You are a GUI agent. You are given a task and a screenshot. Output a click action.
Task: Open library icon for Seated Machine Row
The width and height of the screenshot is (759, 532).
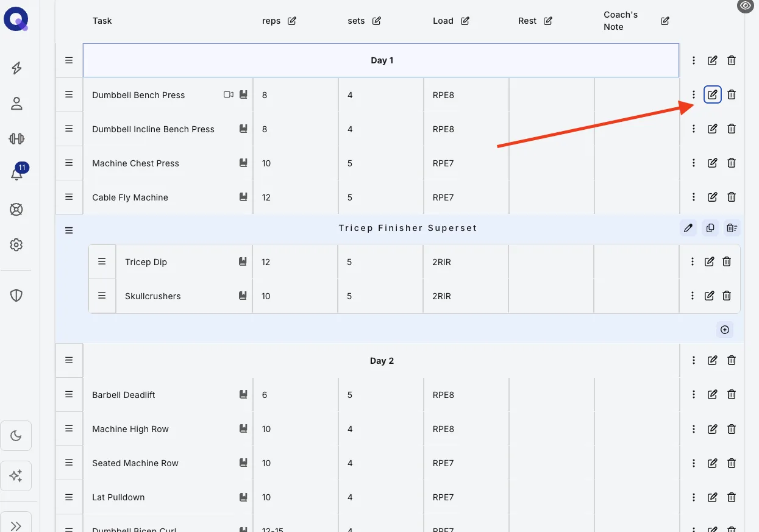coord(243,463)
